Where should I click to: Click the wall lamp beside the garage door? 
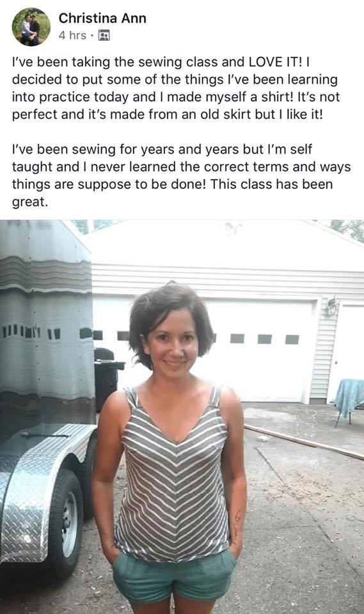pos(332,306)
